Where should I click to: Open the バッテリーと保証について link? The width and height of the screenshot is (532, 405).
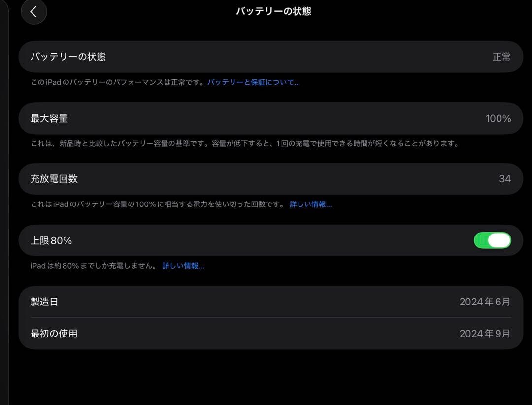(x=254, y=82)
